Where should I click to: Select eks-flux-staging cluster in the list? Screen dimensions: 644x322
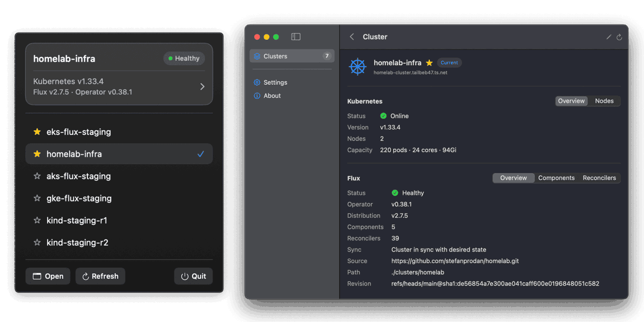(x=119, y=132)
